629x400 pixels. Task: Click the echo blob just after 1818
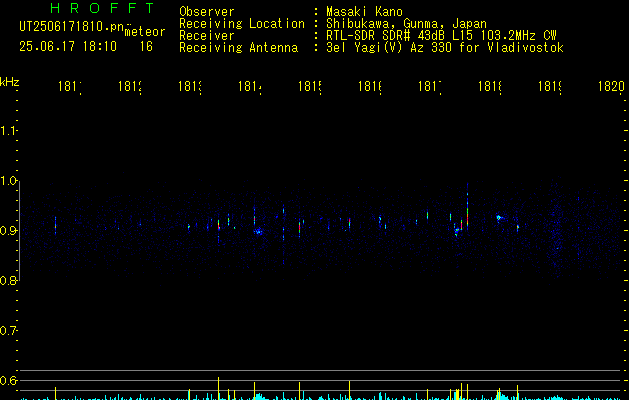point(499,218)
